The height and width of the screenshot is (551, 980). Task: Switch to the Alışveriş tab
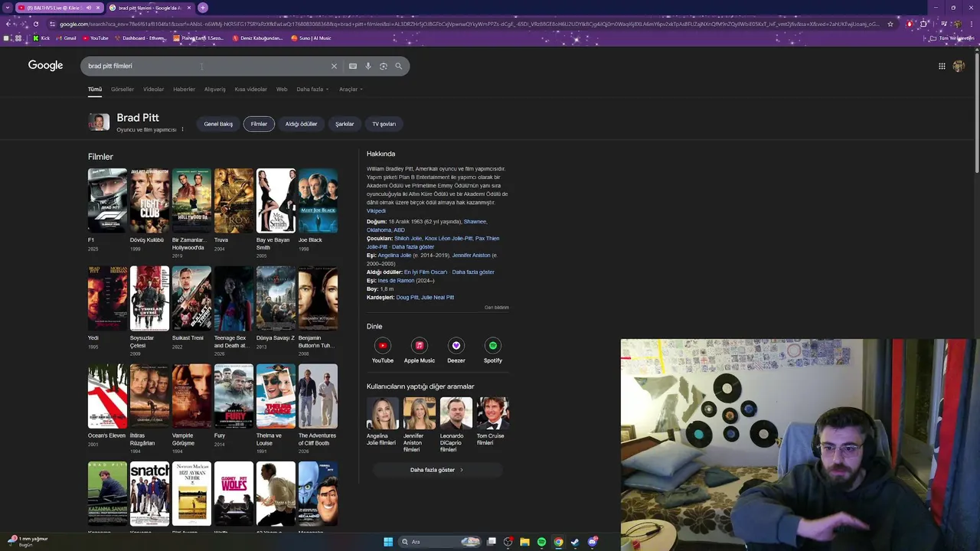tap(215, 89)
